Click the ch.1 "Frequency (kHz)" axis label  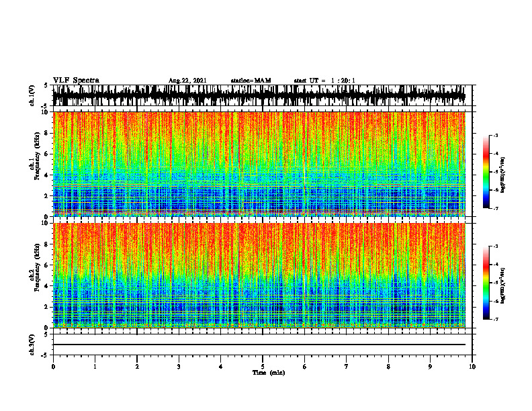38,156
